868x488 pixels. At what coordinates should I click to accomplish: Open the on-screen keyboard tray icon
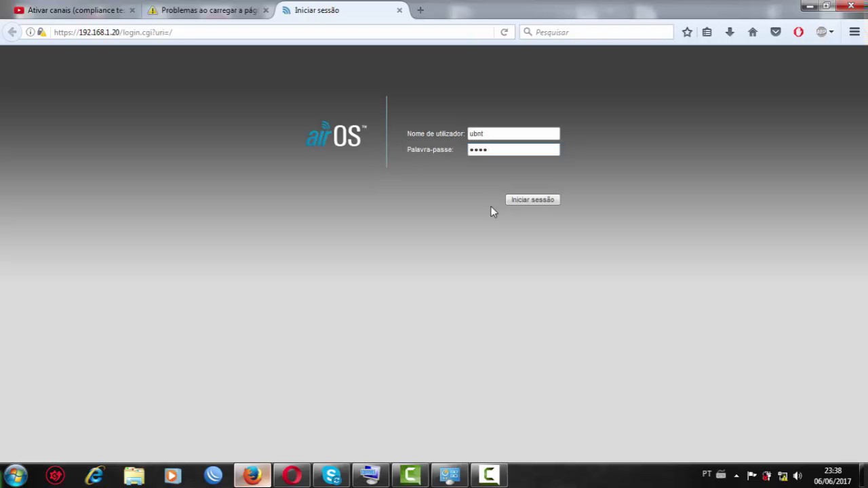point(721,474)
